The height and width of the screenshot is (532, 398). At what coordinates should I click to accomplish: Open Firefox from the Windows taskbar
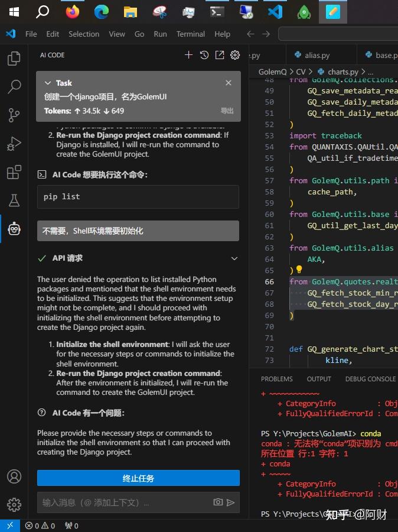click(72, 12)
